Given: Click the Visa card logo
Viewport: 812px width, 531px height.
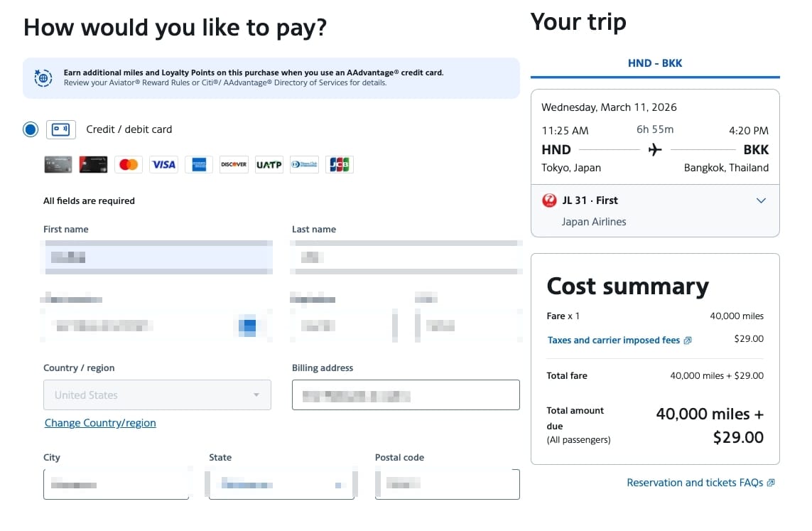Looking at the screenshot, I should (164, 165).
